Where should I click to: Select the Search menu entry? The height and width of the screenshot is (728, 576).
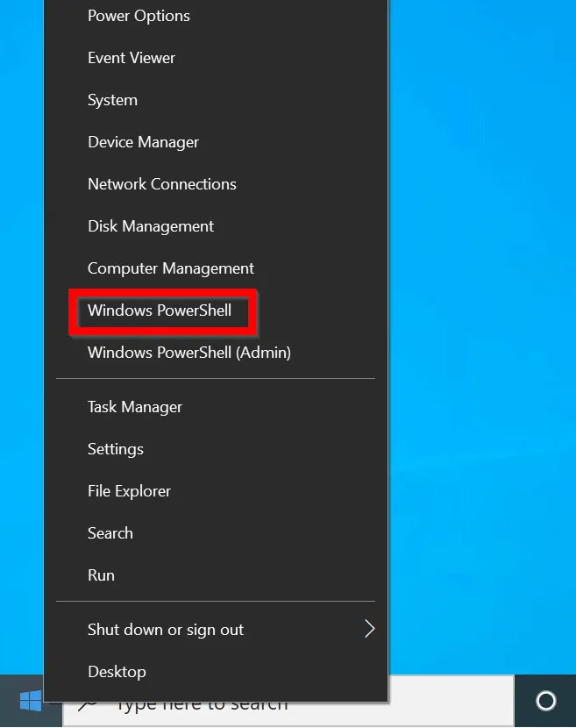point(110,533)
